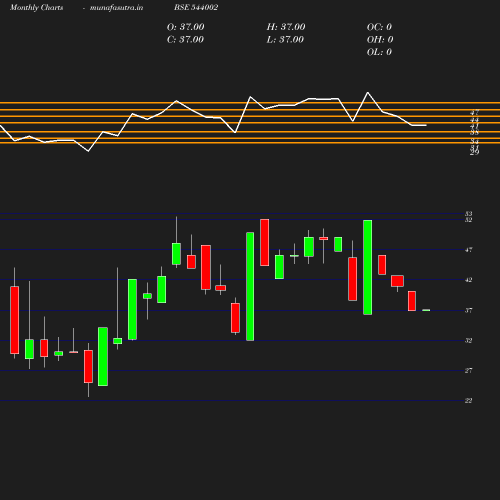Viewport: 500px width, 500px height.
Task: Click the 'BSE 544002' symbol label
Action: [196, 7]
